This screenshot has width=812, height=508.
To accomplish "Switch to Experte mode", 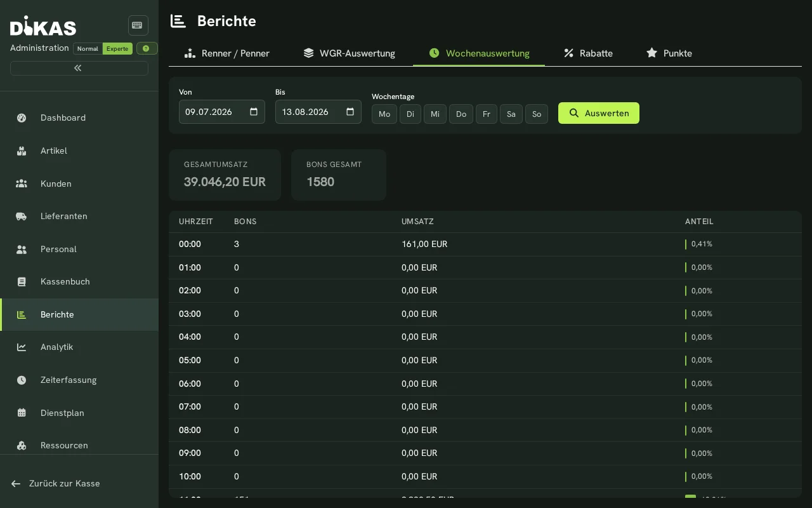I will pyautogui.click(x=117, y=48).
